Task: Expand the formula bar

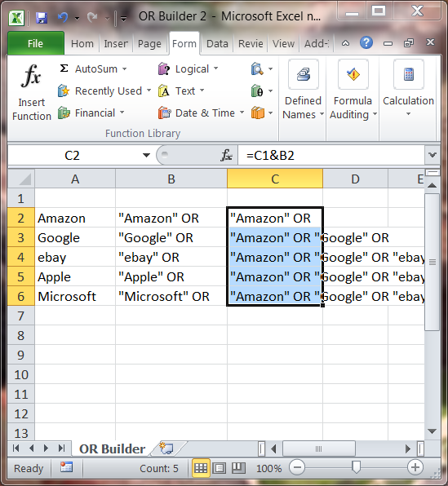Action: pos(432,155)
